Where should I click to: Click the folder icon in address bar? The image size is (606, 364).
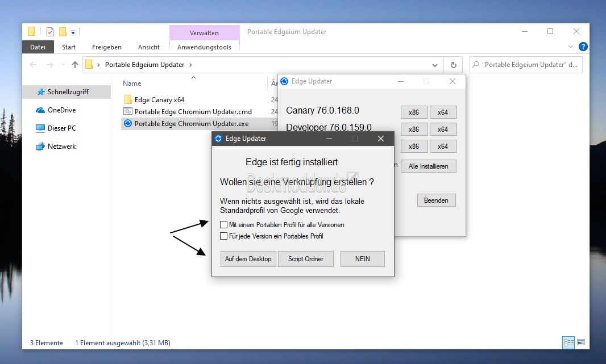point(89,65)
